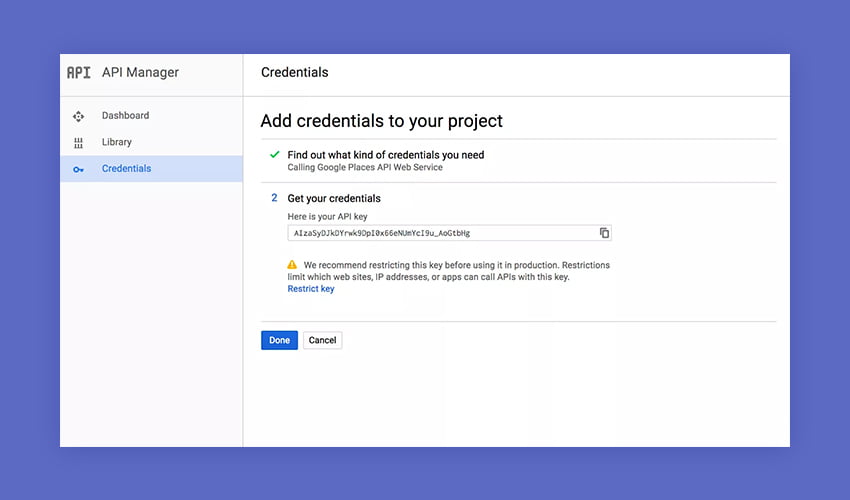
Task: Click the Credentials key icon
Action: 79,170
